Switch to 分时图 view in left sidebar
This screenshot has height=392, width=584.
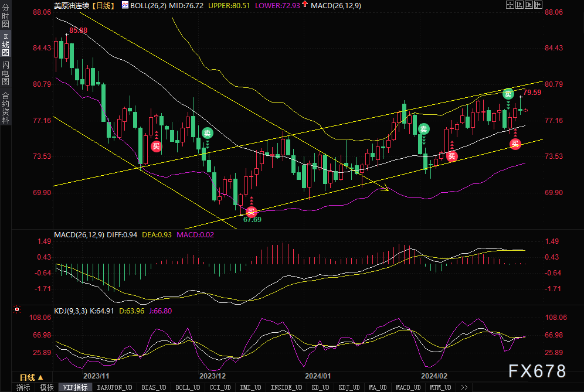pyautogui.click(x=5, y=16)
